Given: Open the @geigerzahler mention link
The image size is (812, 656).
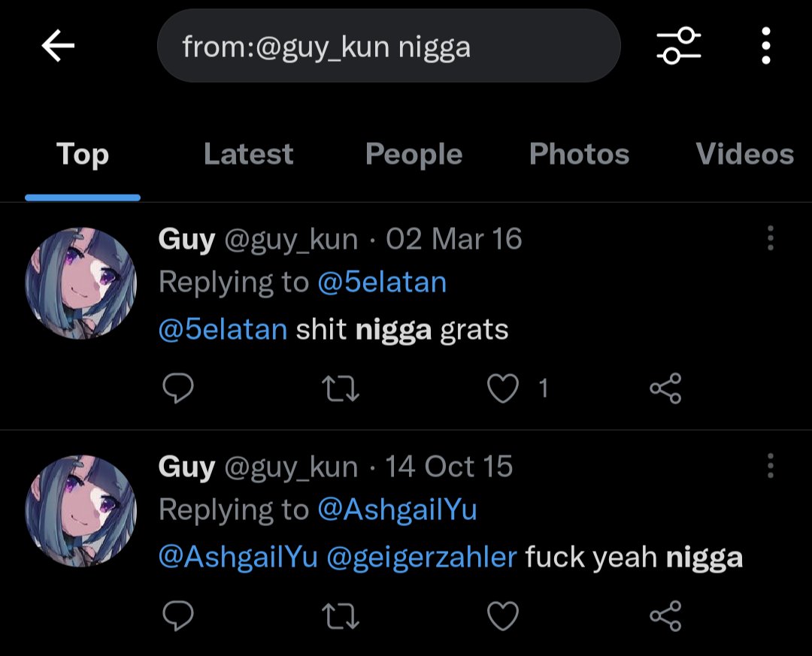Looking at the screenshot, I should click(421, 557).
